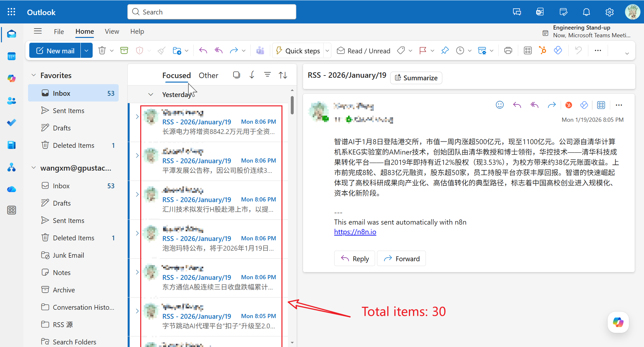Open the To Do checkmark app in the sidebar

coord(12,123)
